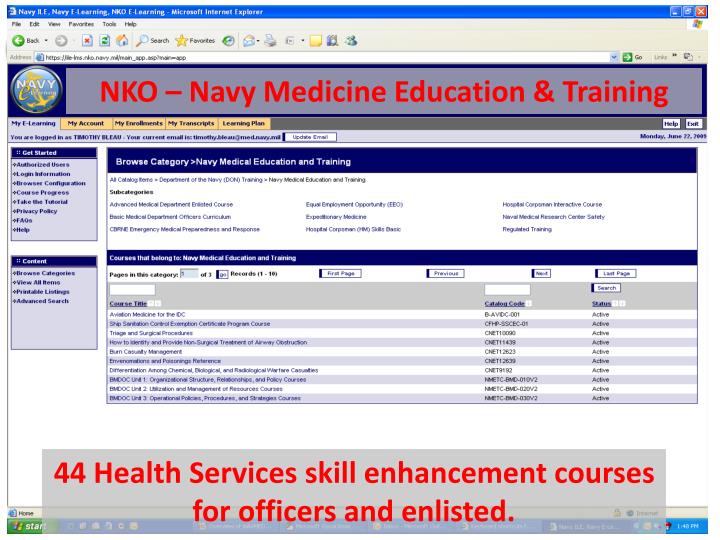Click the Refresh page icon
This screenshot has width=720, height=540.
tap(105, 41)
